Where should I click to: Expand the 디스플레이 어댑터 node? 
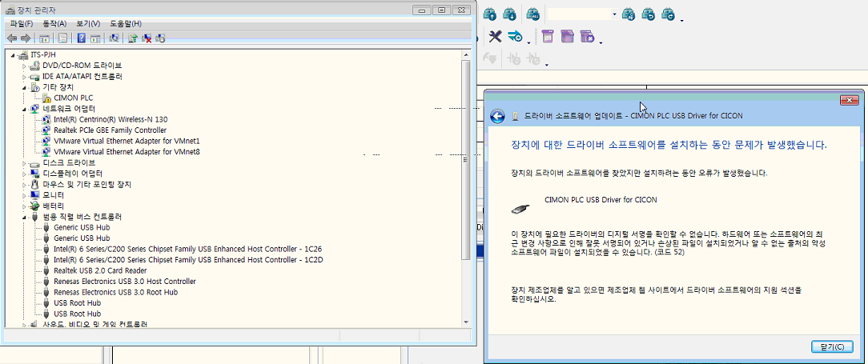24,174
